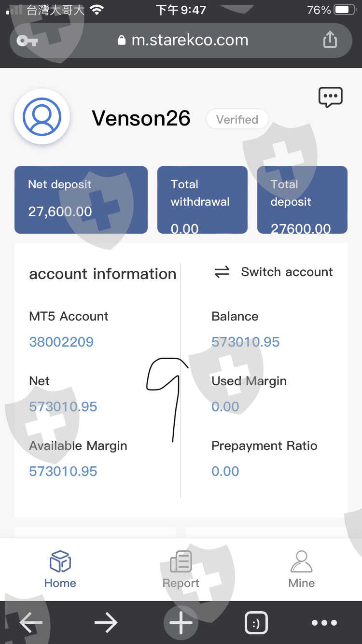
Task: Open the chat message bubble icon
Action: click(331, 97)
